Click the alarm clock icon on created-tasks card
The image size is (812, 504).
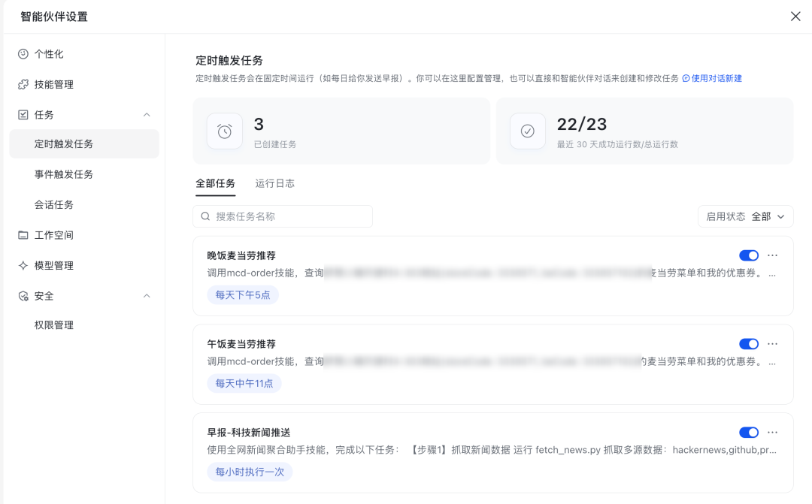click(223, 129)
